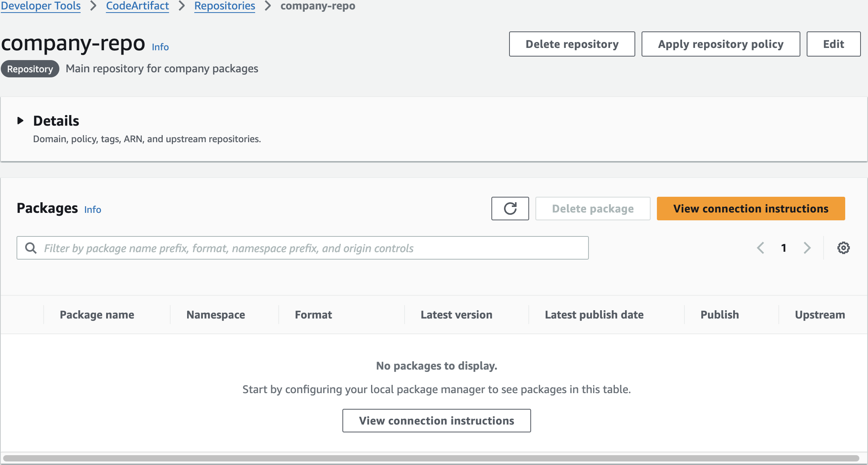Click orange View connection instructions button
Screen dimensions: 868x465
[x=750, y=209]
